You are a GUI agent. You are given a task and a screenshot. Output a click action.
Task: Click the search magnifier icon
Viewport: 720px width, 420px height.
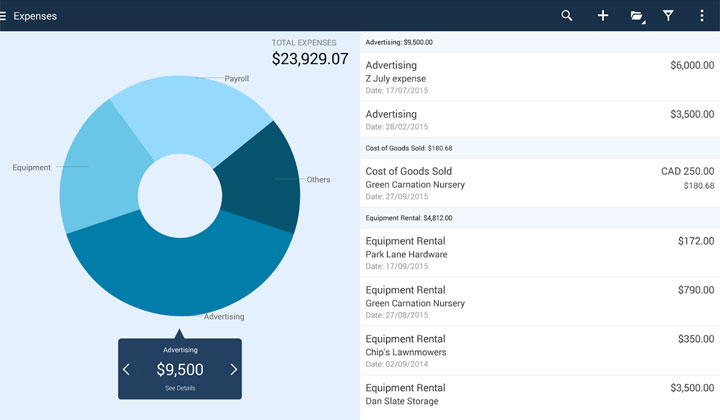[567, 16]
